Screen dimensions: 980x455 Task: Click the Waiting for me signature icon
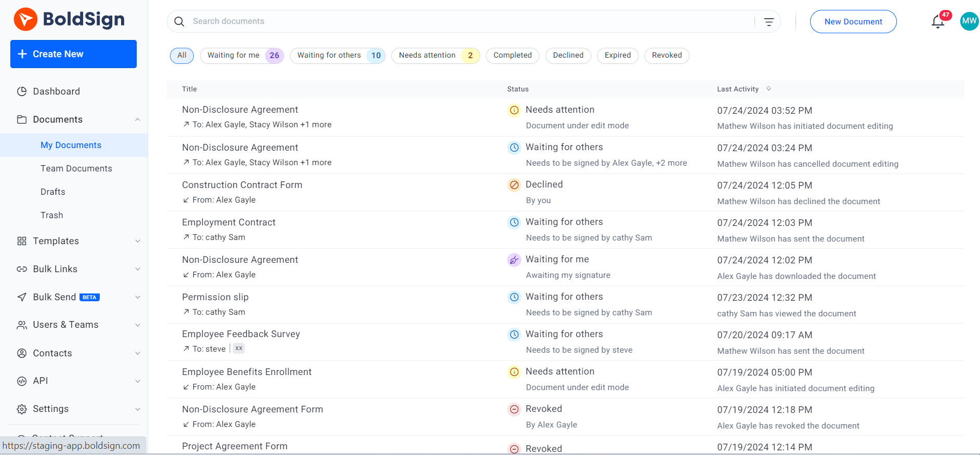(514, 260)
